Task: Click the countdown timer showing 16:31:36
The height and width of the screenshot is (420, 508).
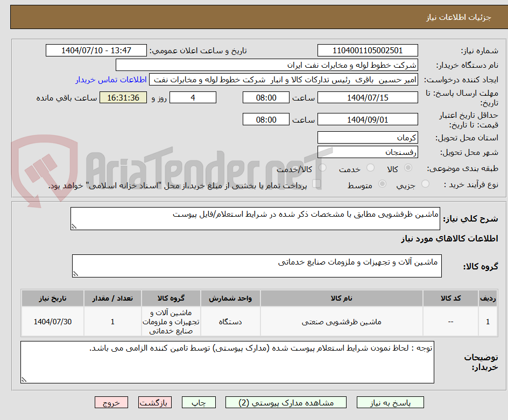Action: tap(123, 97)
